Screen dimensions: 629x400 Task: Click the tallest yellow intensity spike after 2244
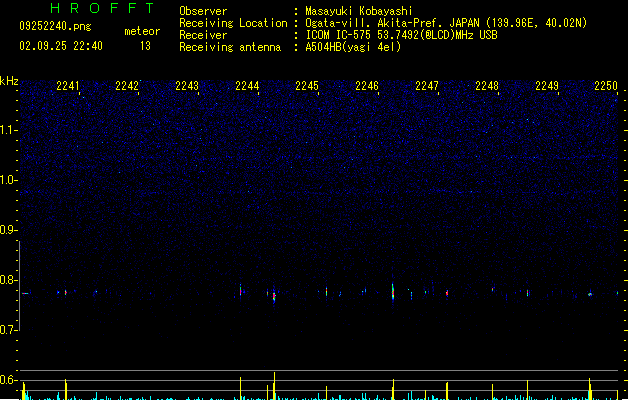pos(274,386)
